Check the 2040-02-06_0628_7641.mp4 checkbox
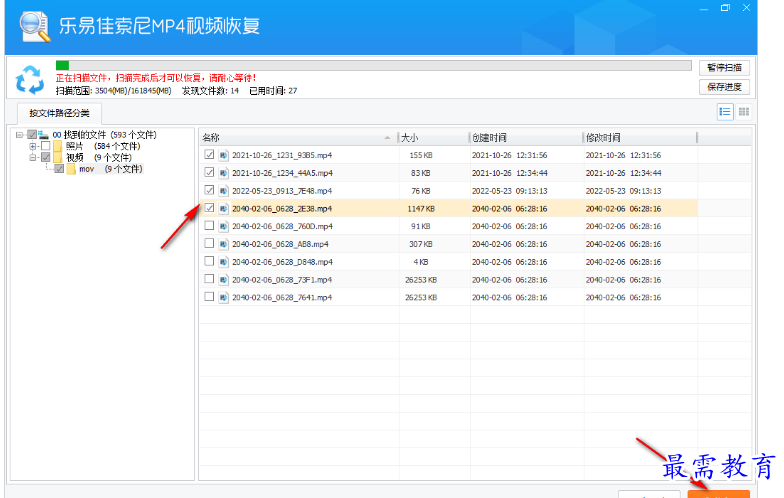This screenshot has height=498, width=784. point(209,296)
